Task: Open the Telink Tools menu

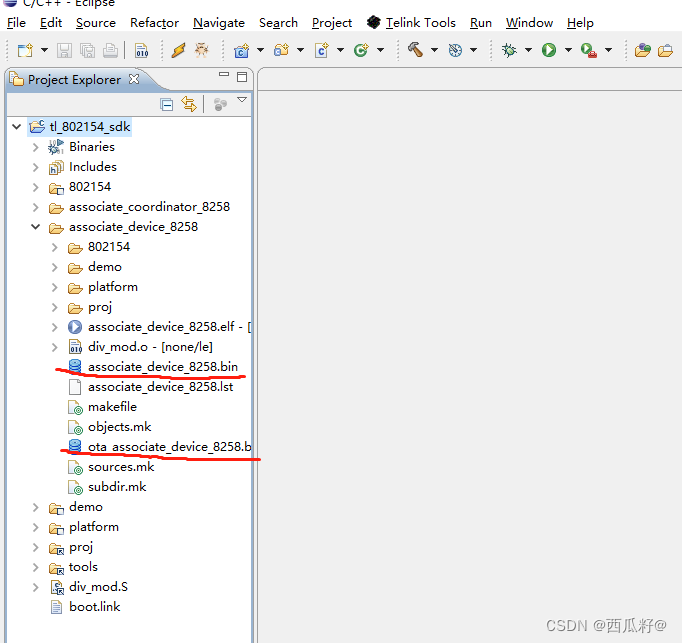Action: pos(411,23)
